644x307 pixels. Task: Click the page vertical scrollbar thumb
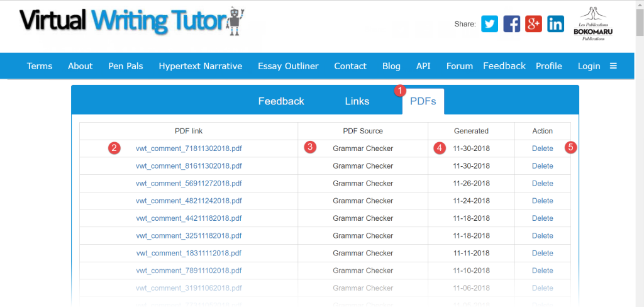pyautogui.click(x=640, y=23)
